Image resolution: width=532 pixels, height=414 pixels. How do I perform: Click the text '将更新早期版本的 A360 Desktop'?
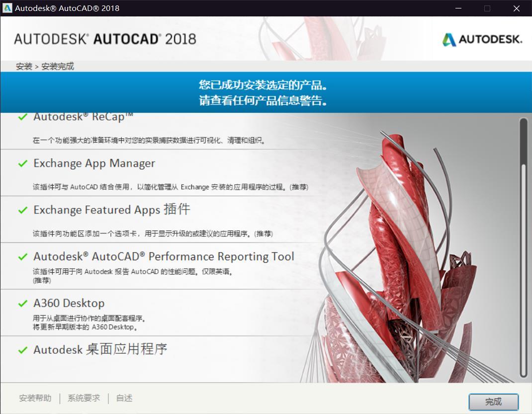(85, 327)
